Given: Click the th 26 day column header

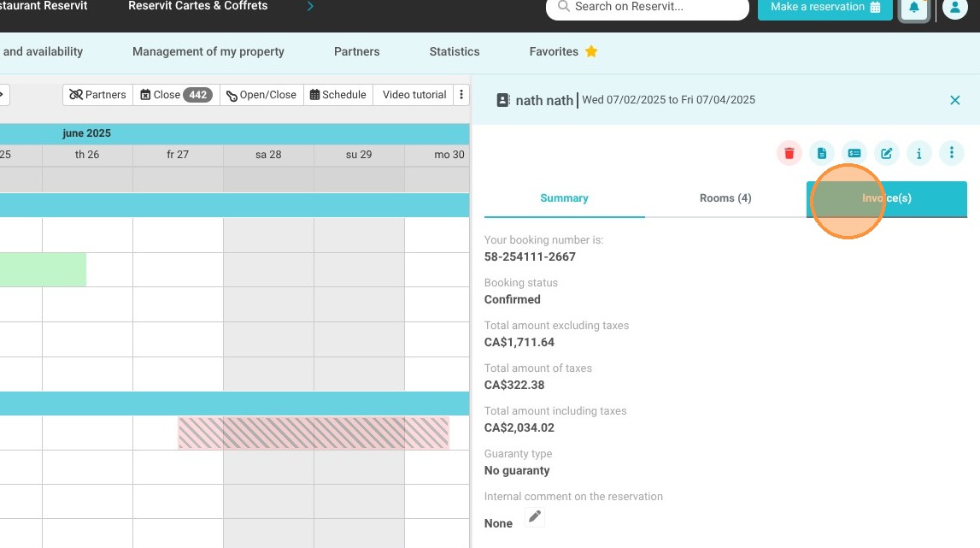Looking at the screenshot, I should point(87,155).
